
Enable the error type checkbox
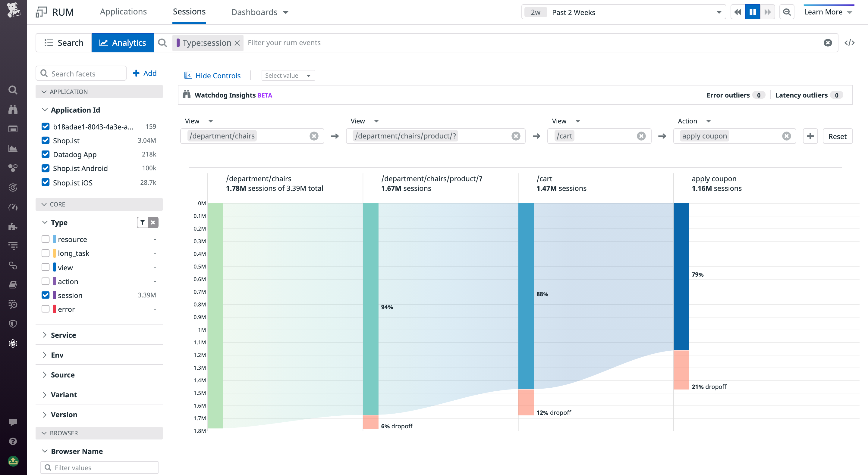pyautogui.click(x=46, y=309)
